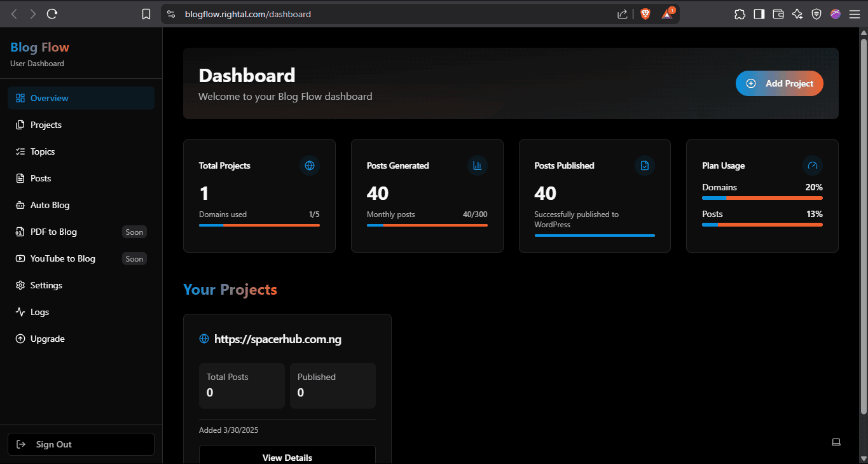Viewport: 868px width, 464px height.
Task: Click the 'Added 3/30/2025' text
Action: click(229, 430)
